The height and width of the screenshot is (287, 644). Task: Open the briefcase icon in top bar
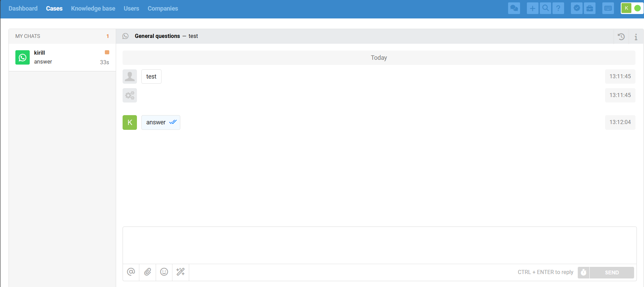point(590,8)
